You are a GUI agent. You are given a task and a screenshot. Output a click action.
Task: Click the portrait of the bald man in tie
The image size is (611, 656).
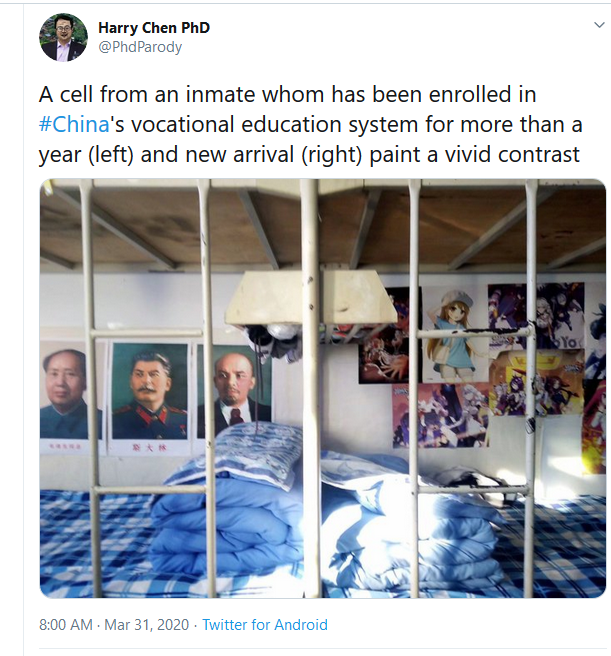tap(236, 391)
